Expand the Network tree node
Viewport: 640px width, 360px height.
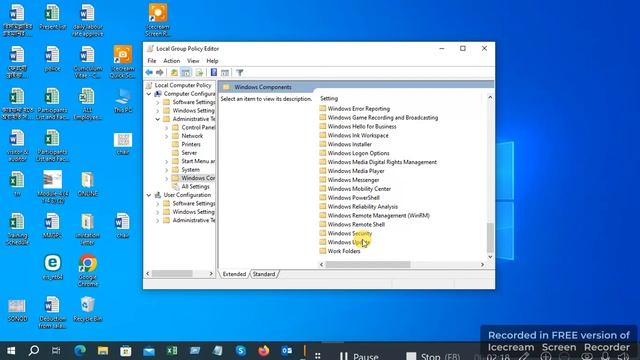(167, 136)
